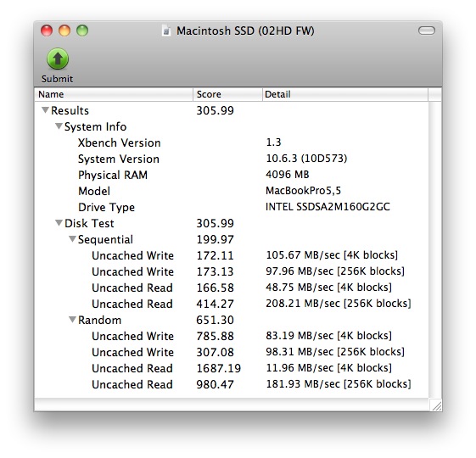
Task: Collapse the Sequential test results
Action: coord(72,239)
